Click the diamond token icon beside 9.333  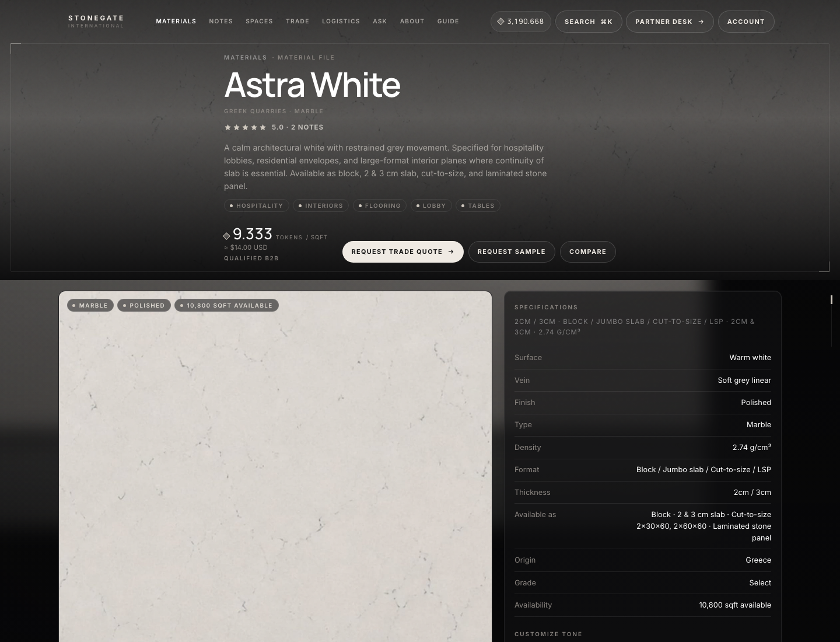coord(227,236)
